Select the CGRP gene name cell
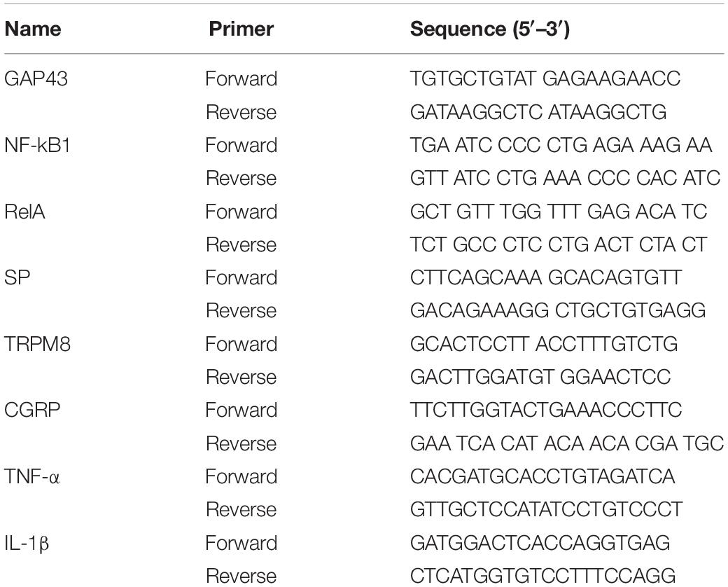The width and height of the screenshot is (728, 587). pyautogui.click(x=32, y=410)
